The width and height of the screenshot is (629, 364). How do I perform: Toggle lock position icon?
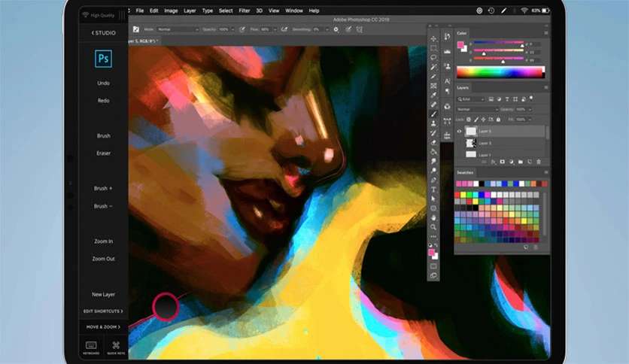(483, 120)
